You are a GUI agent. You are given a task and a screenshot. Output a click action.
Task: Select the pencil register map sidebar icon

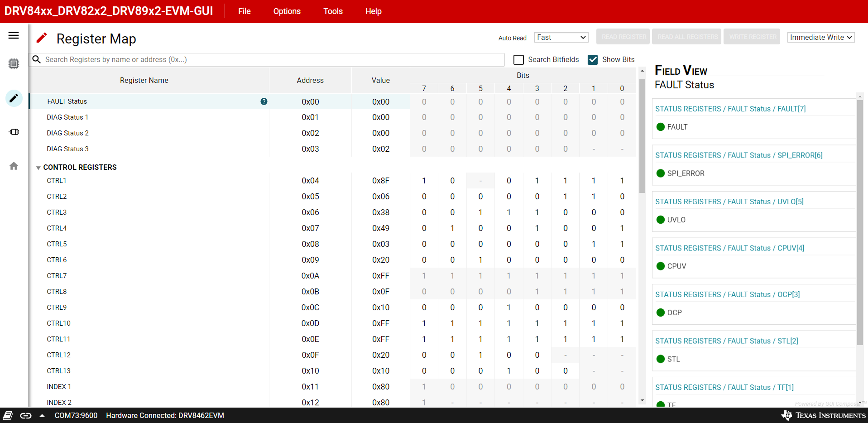[14, 98]
